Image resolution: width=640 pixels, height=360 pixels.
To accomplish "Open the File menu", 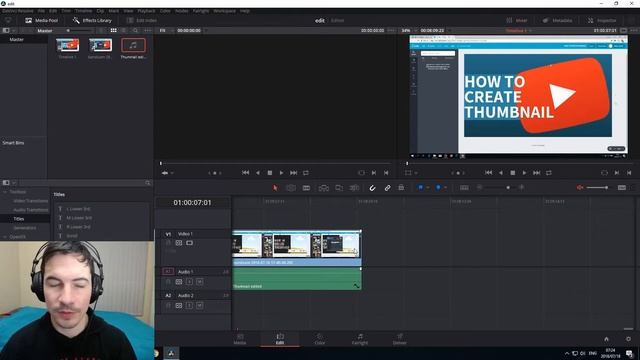I will [x=41, y=11].
